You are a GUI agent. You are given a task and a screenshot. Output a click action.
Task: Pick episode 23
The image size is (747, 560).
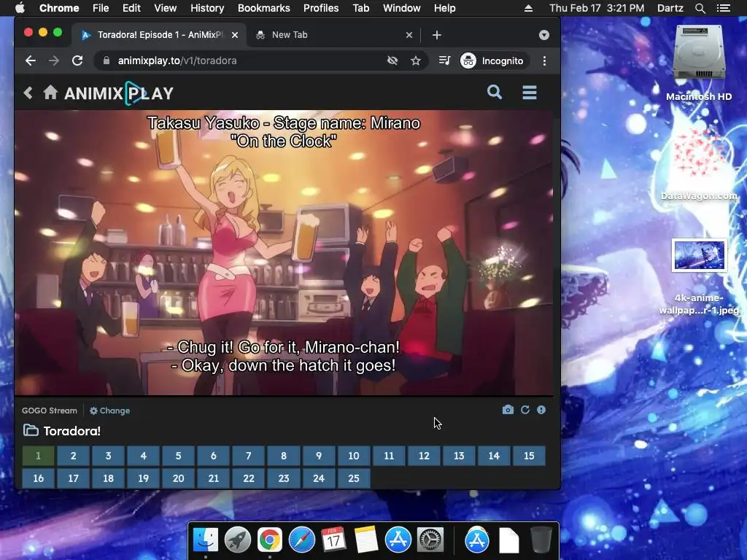pyautogui.click(x=284, y=478)
